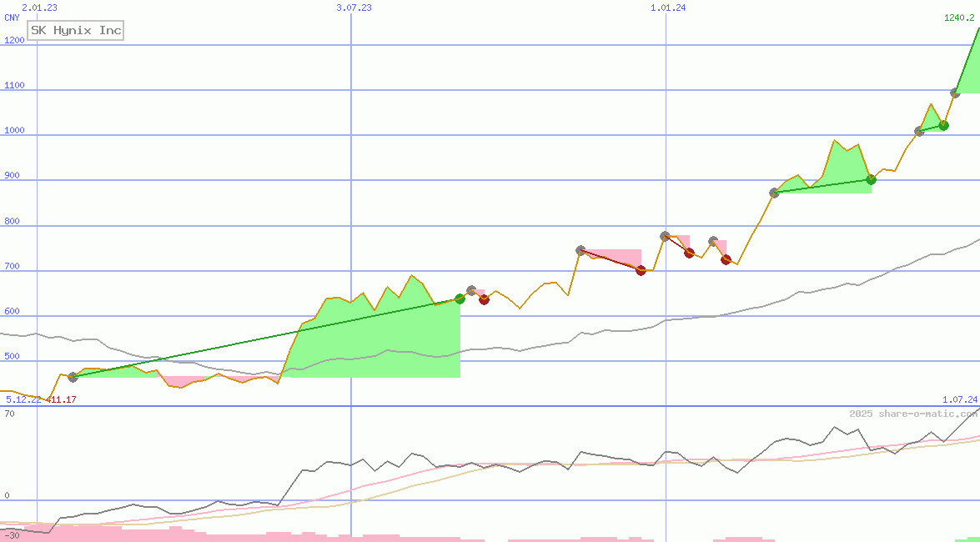Image resolution: width=980 pixels, height=542 pixels.
Task: Select the green marker near the 900 level
Action: click(x=870, y=178)
